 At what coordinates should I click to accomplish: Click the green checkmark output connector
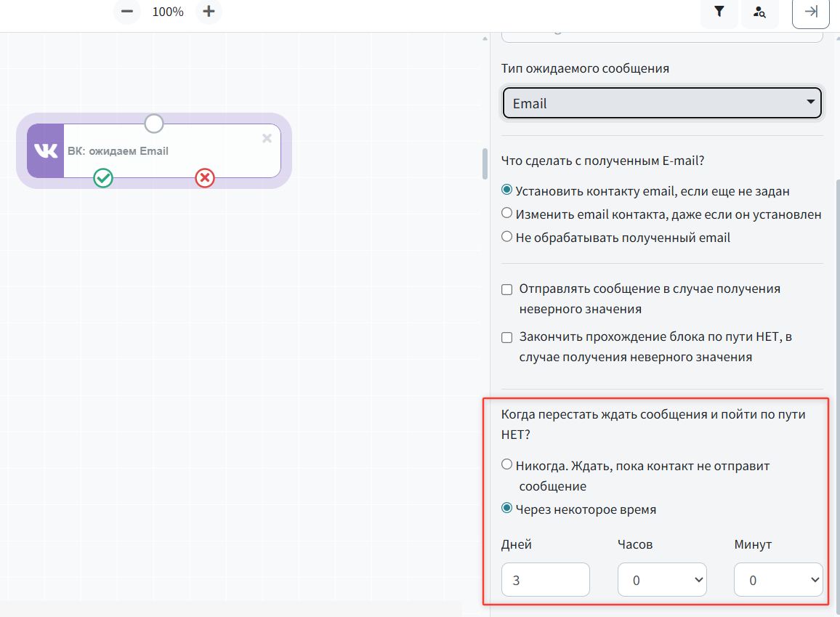pyautogui.click(x=103, y=177)
